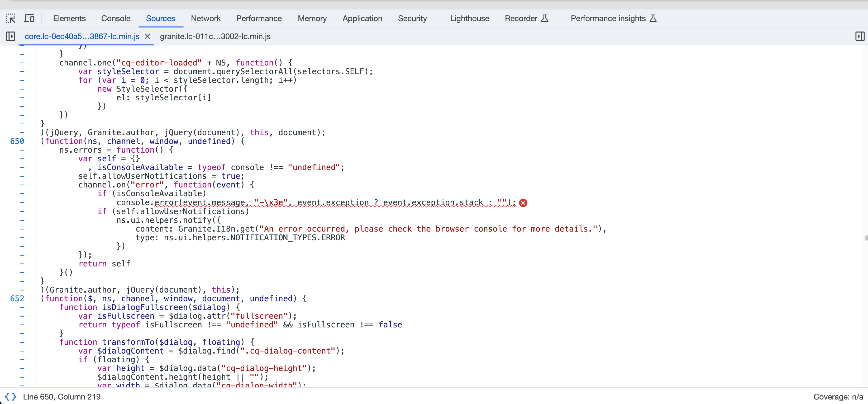868x404 pixels.
Task: Click the Recorder flask experiment icon
Action: pos(545,18)
